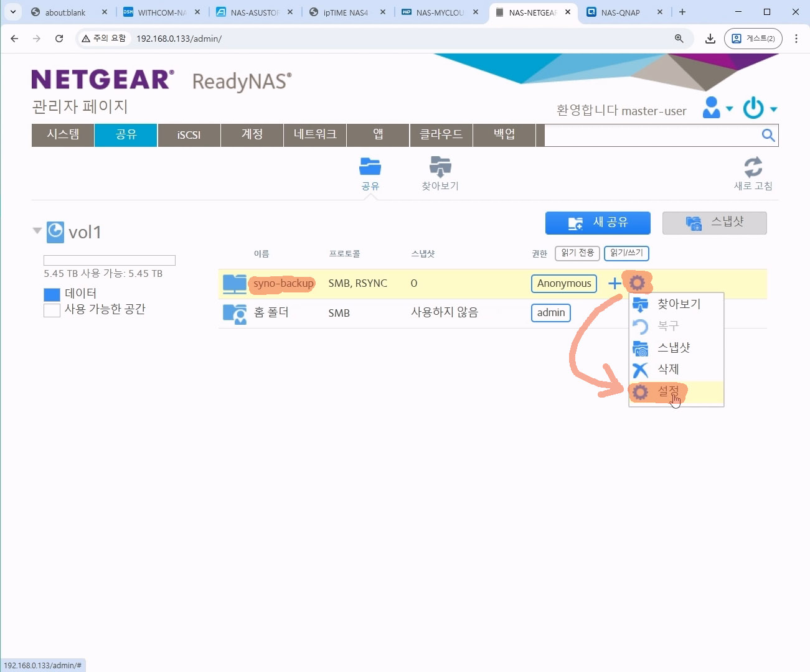Toggle the read/write (읽기/쓰기) filter
The height and width of the screenshot is (672, 810).
(626, 253)
